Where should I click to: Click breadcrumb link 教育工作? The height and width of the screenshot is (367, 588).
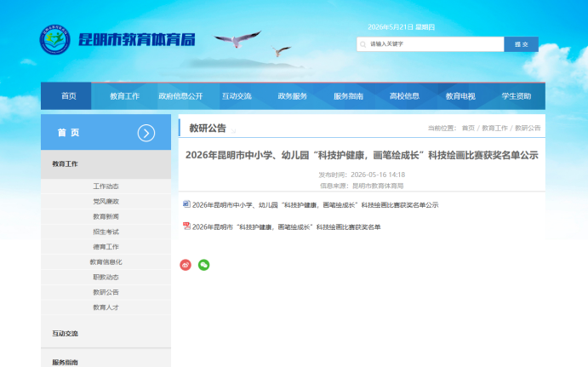point(494,129)
